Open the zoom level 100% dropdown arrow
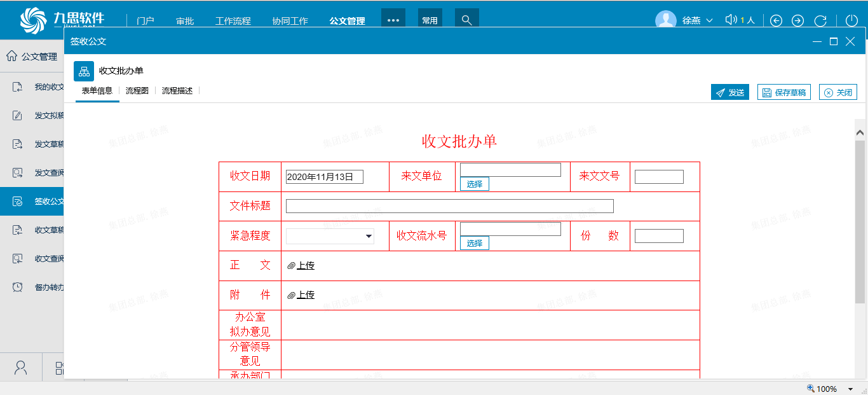Screen dimensions: 868x395 click(x=850, y=389)
